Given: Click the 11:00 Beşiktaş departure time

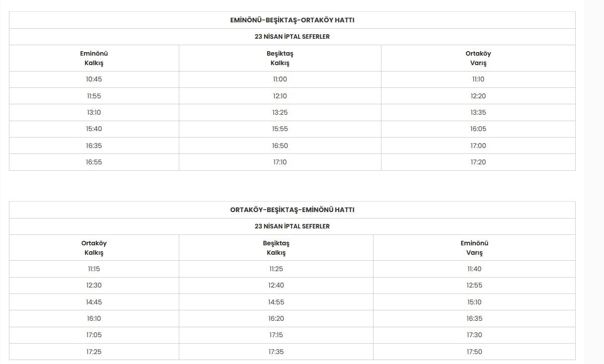Looking at the screenshot, I should (x=280, y=79).
